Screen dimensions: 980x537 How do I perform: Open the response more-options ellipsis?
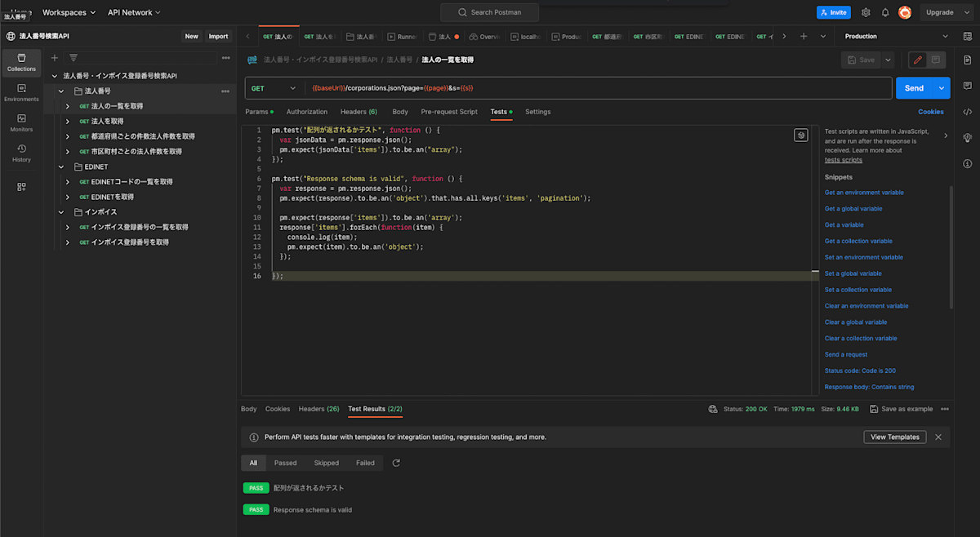point(945,409)
